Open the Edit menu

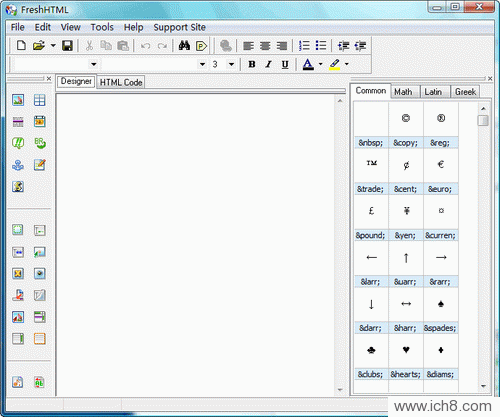coord(43,27)
